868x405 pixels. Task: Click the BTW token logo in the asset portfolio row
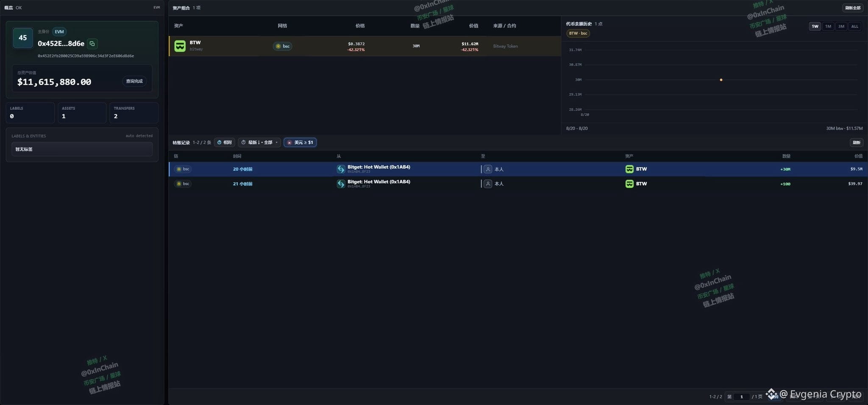[180, 46]
